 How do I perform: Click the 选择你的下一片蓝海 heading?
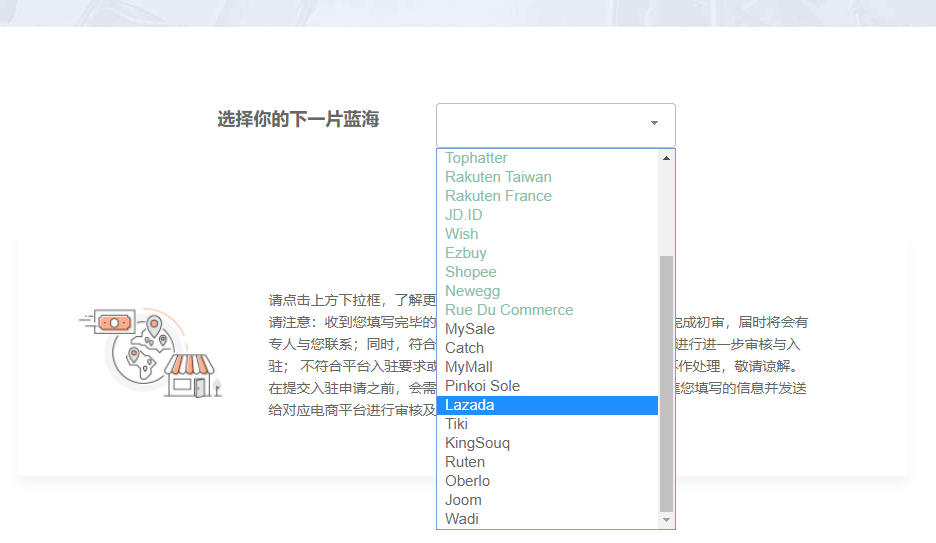[x=298, y=119]
